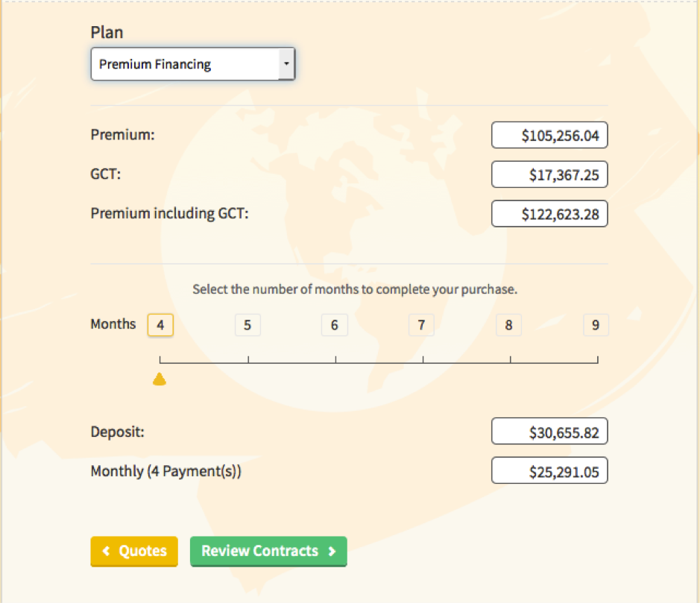Screen dimensions: 700x603
Task: Choose 8 months payment term
Action: click(508, 325)
